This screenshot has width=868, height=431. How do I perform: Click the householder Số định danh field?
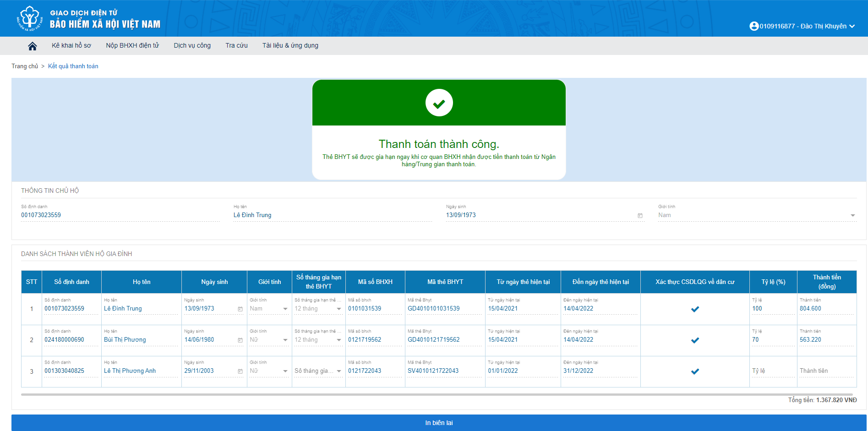tap(119, 215)
